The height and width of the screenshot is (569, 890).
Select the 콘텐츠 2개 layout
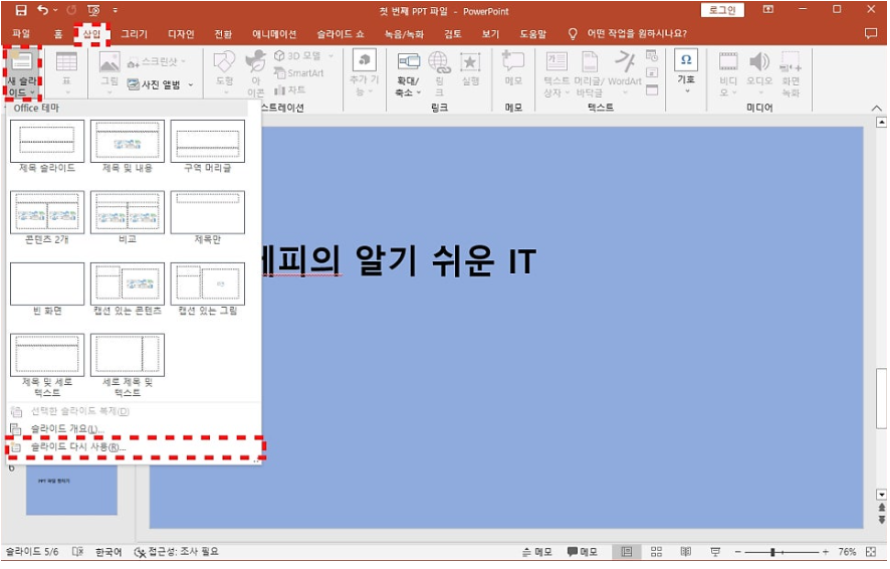(x=47, y=218)
